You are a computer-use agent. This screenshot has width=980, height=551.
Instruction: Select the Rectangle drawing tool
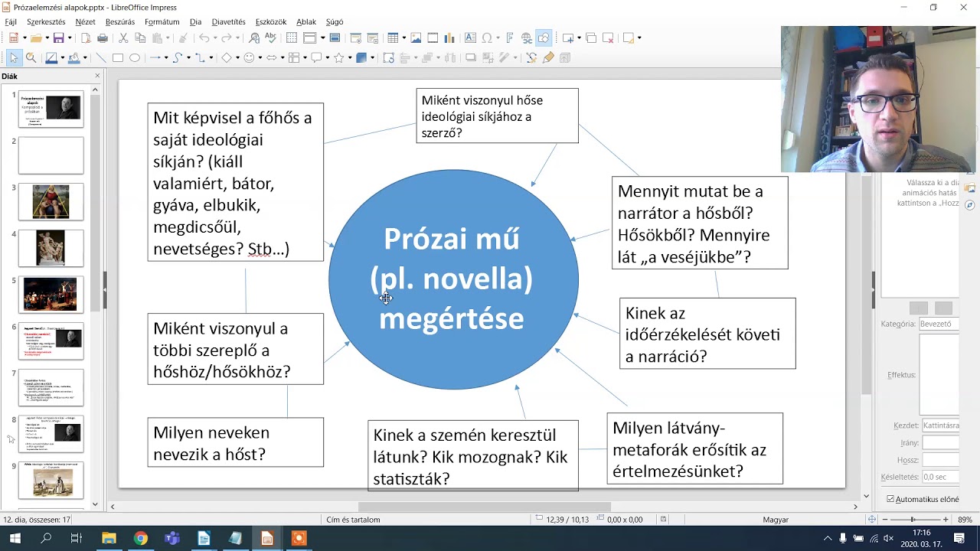[x=118, y=57]
